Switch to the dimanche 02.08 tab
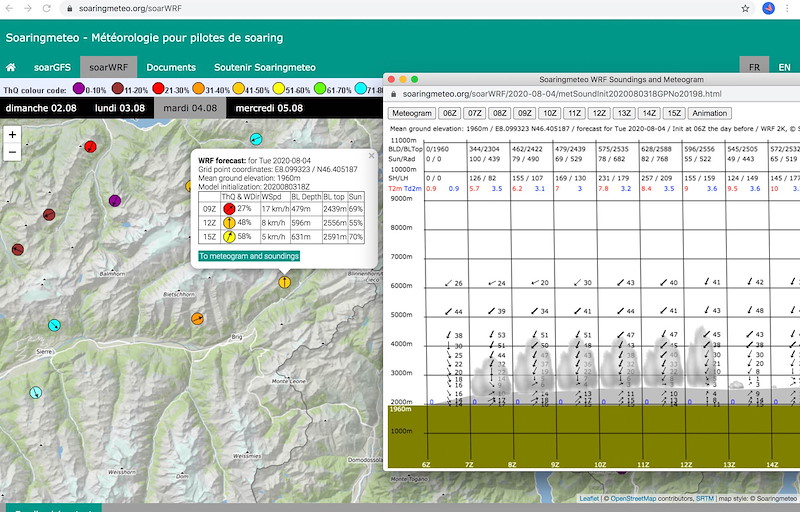The height and width of the screenshot is (512, 800). pyautogui.click(x=41, y=108)
